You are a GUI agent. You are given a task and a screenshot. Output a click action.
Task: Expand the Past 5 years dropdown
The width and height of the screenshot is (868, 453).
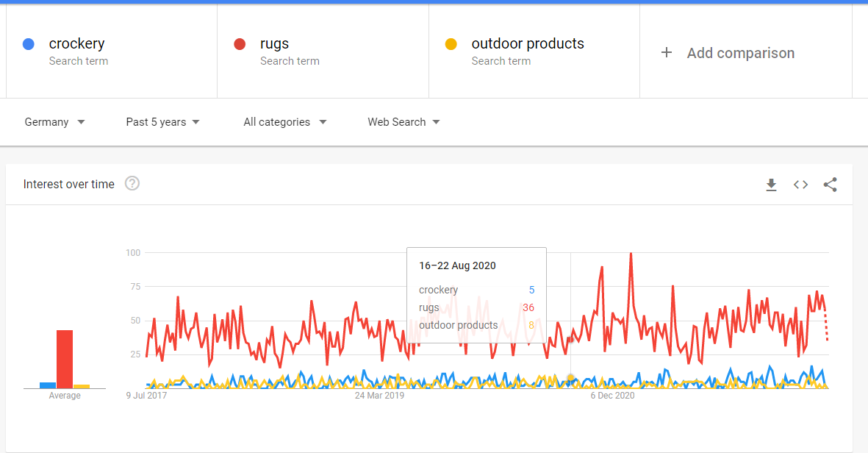pyautogui.click(x=162, y=122)
